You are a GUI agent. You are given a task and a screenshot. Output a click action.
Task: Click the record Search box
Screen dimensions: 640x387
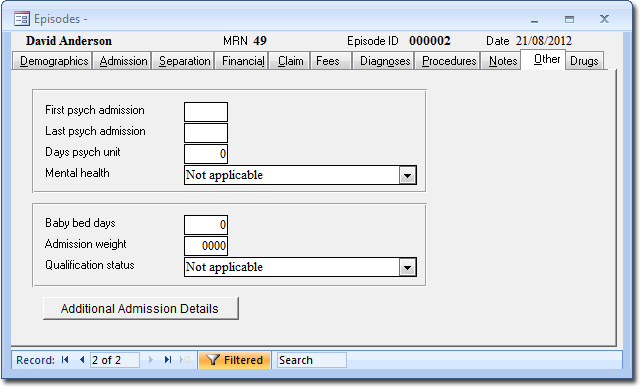click(311, 360)
